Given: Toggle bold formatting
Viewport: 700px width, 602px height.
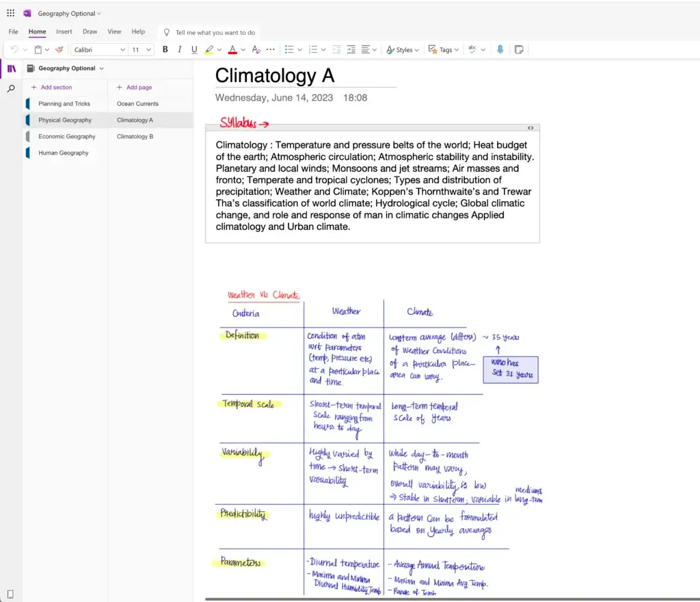Looking at the screenshot, I should click(x=165, y=49).
